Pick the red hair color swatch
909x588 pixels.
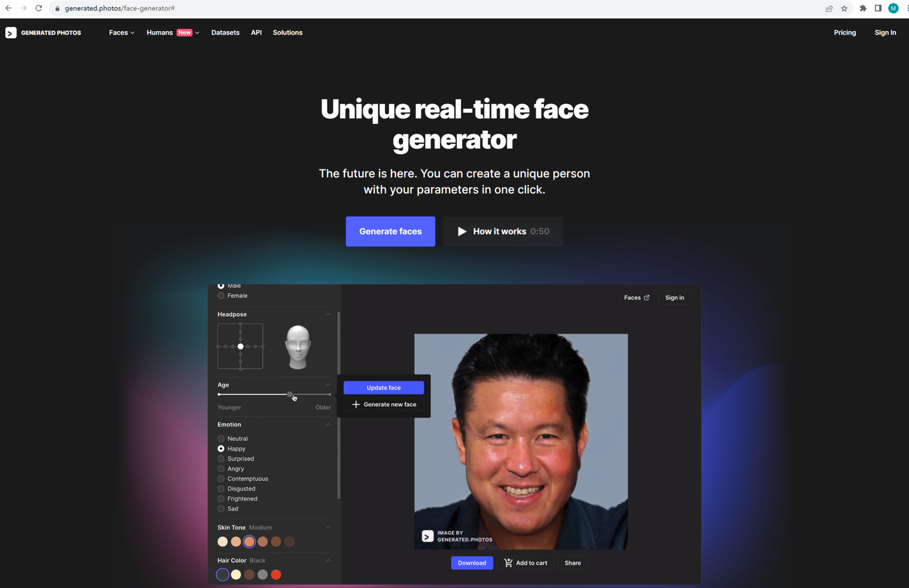tap(276, 575)
